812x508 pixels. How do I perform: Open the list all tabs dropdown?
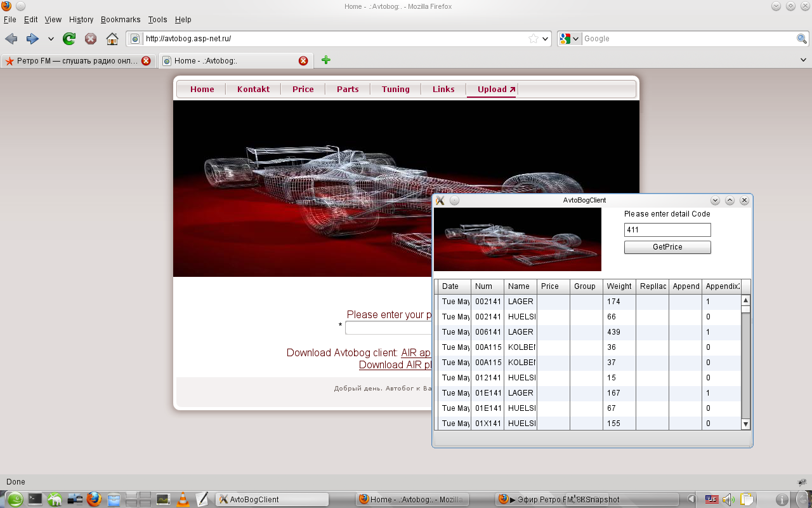(804, 60)
